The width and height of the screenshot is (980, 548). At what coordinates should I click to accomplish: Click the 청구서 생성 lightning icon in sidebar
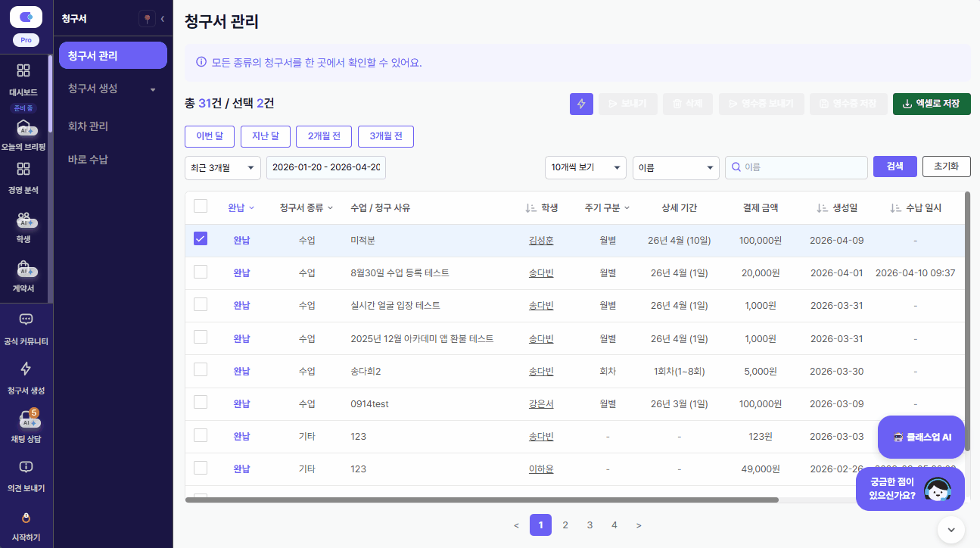(26, 369)
